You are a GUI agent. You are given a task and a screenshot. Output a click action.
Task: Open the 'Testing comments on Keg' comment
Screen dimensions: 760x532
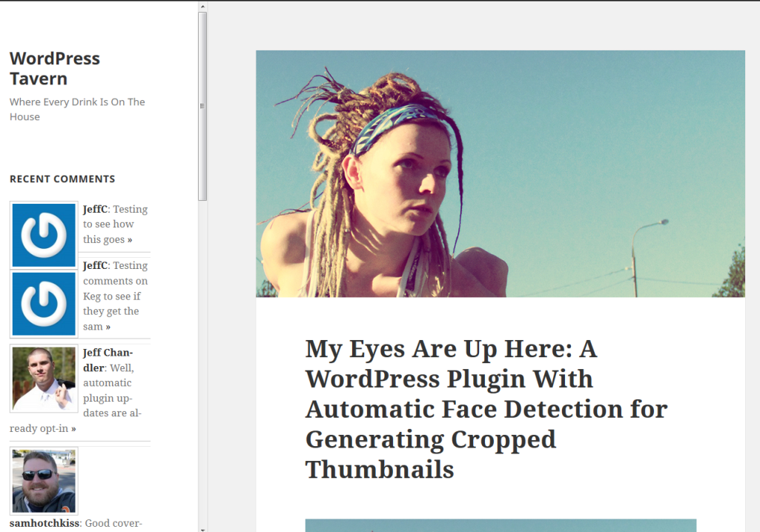115,296
